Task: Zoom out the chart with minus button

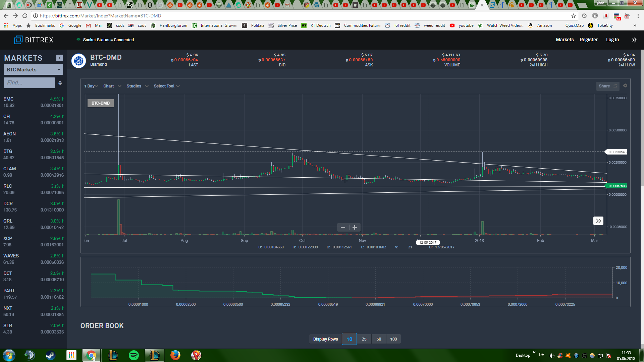Action: click(x=343, y=228)
